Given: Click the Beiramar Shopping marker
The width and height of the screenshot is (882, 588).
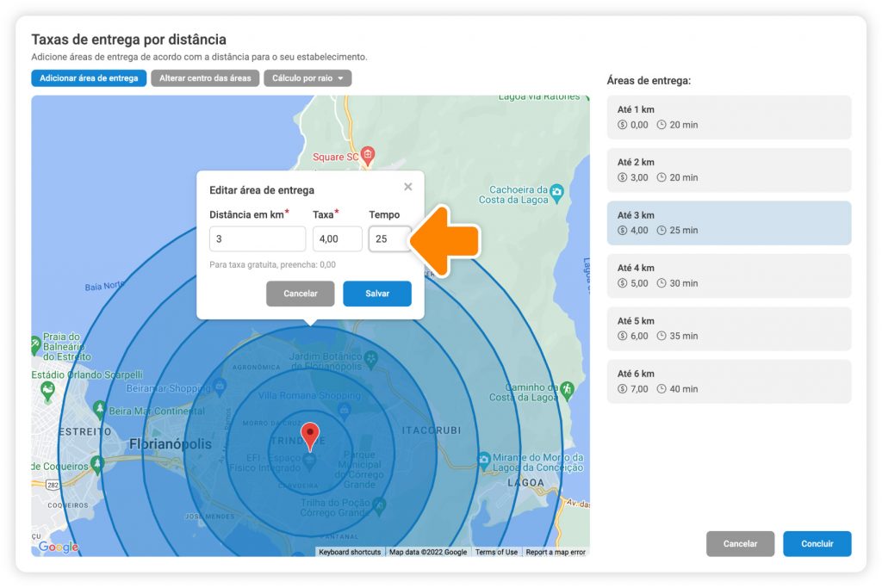Looking at the screenshot, I should [x=220, y=387].
